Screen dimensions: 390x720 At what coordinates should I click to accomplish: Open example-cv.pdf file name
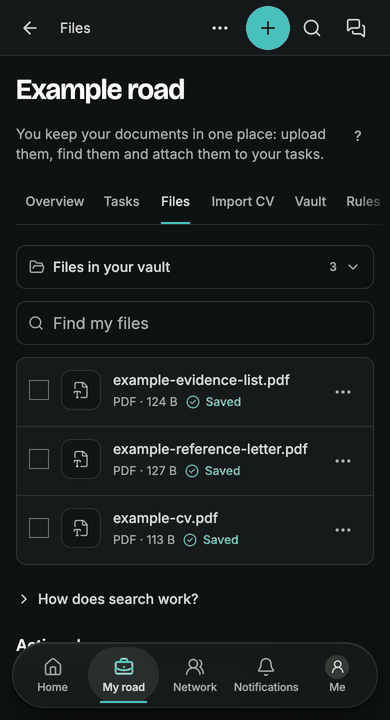point(165,518)
